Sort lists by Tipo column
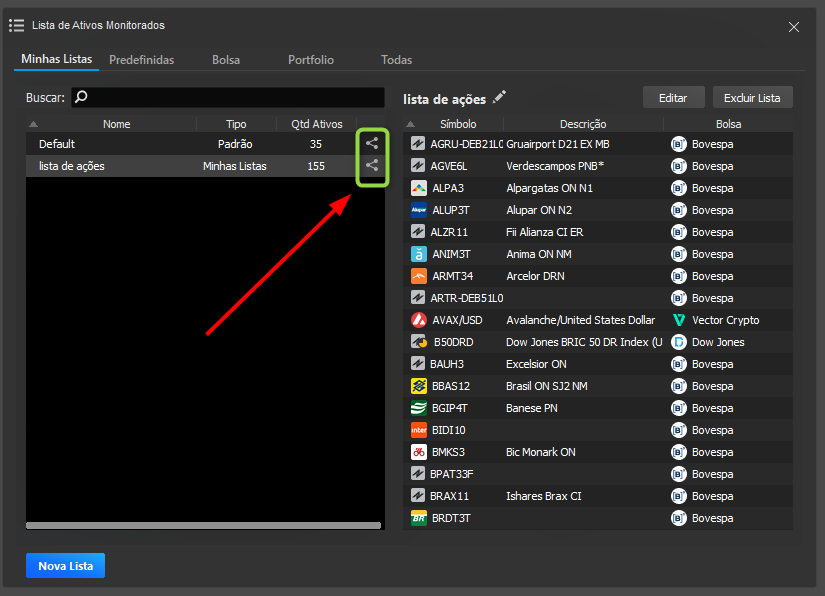 click(236, 124)
